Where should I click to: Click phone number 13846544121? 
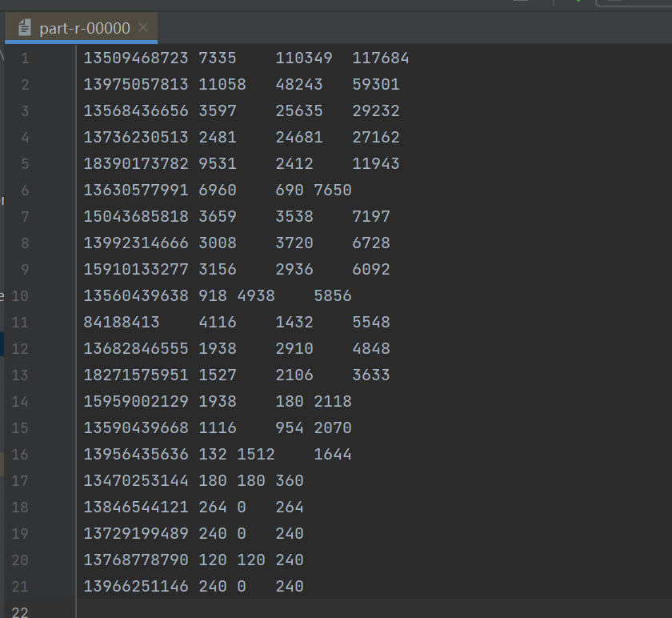click(135, 508)
